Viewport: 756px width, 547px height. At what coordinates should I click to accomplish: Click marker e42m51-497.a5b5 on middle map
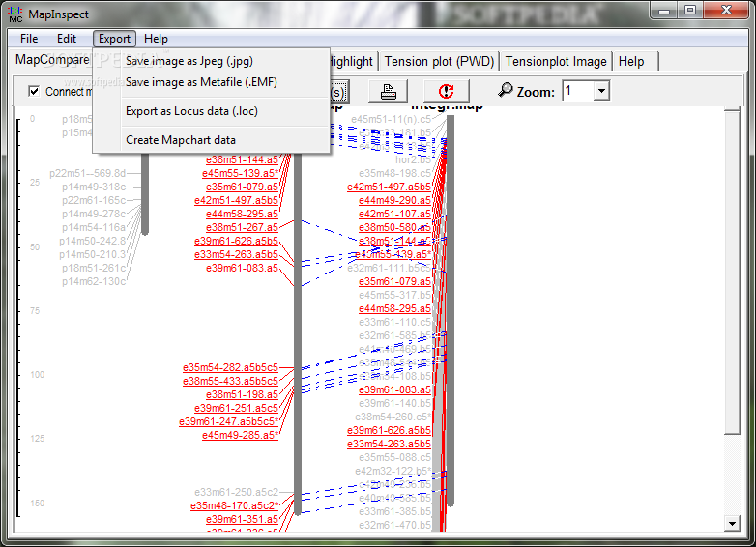236,200
